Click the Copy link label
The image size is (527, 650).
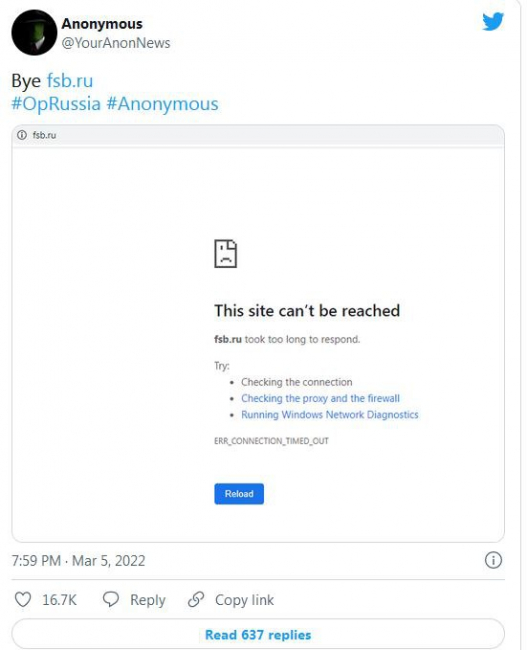[244, 600]
